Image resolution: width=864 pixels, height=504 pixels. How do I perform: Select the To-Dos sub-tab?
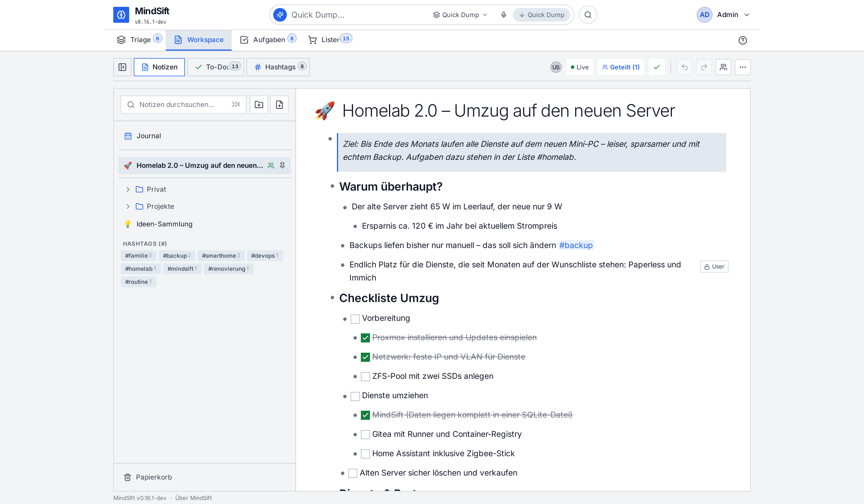click(216, 67)
